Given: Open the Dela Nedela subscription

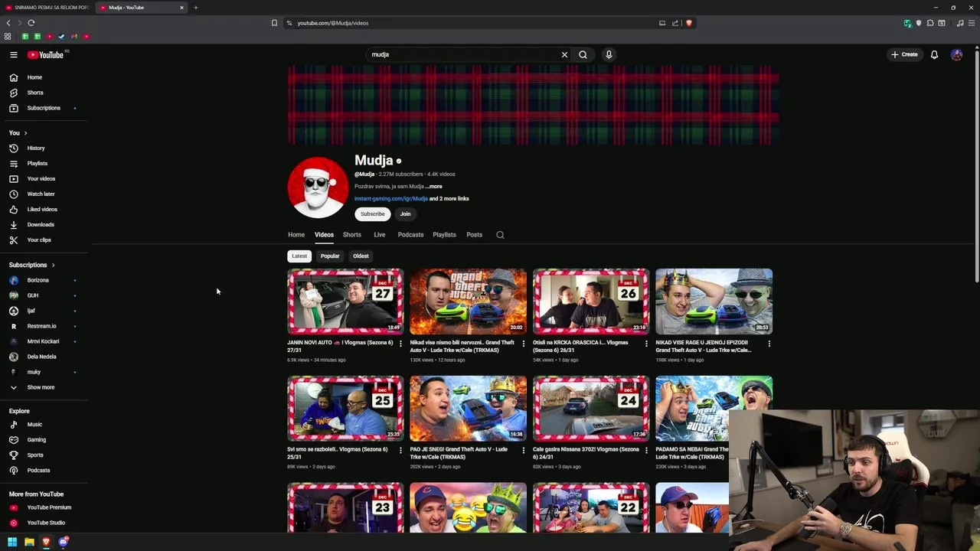Looking at the screenshot, I should [x=44, y=357].
